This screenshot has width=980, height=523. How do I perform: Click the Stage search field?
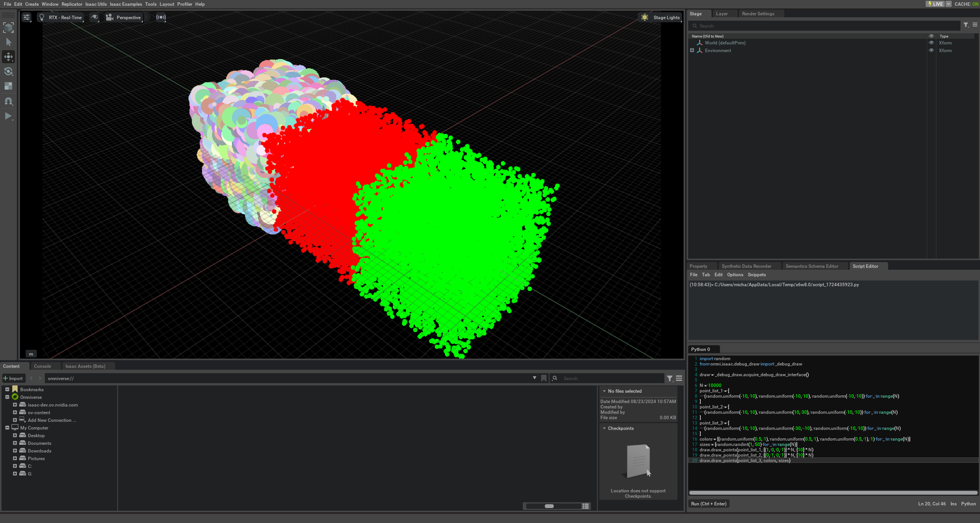point(824,26)
